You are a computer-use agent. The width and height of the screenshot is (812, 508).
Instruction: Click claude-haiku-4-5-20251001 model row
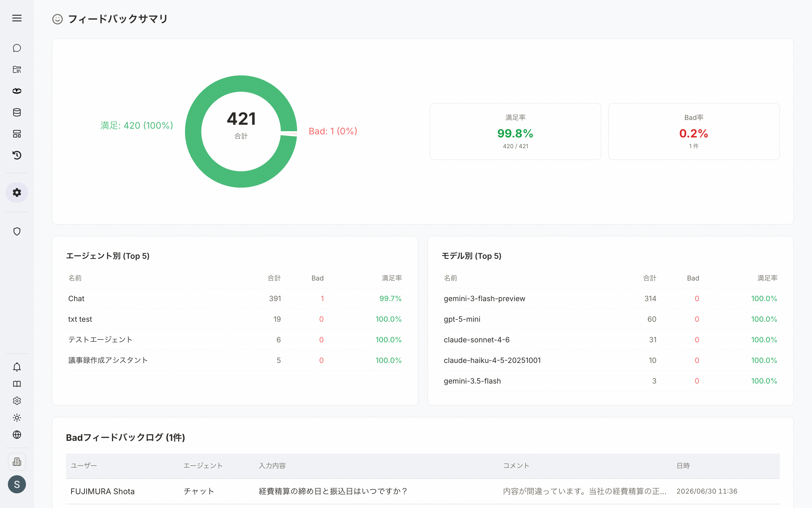[x=610, y=360]
